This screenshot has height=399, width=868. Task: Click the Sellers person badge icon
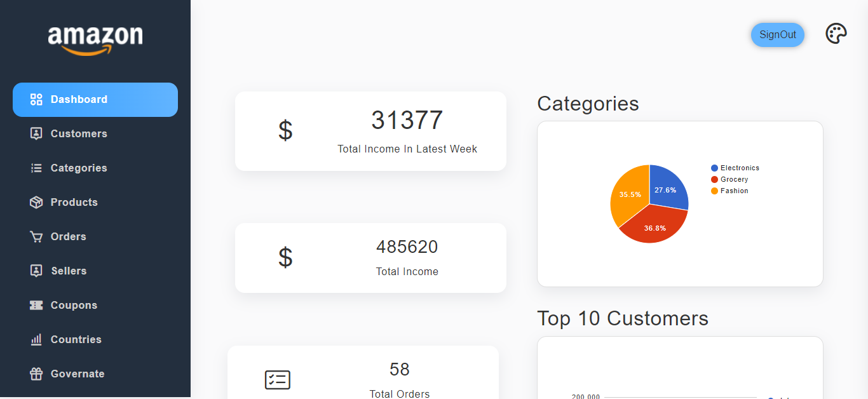click(36, 271)
